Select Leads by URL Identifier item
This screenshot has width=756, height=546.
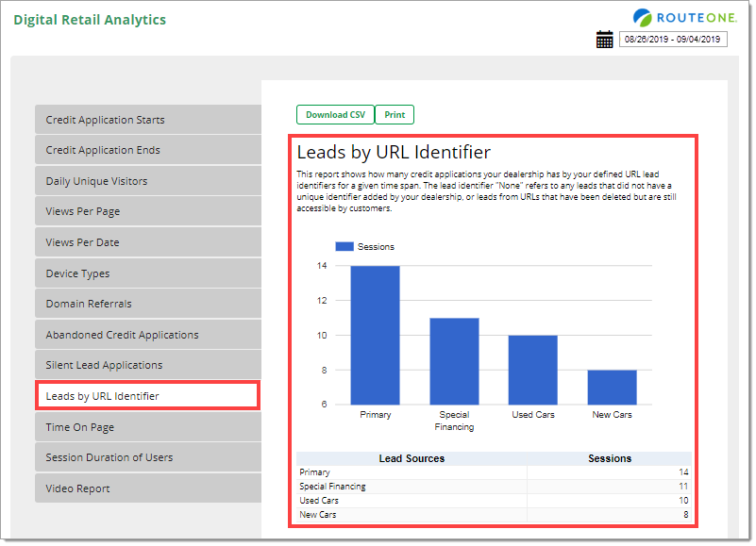pos(147,396)
